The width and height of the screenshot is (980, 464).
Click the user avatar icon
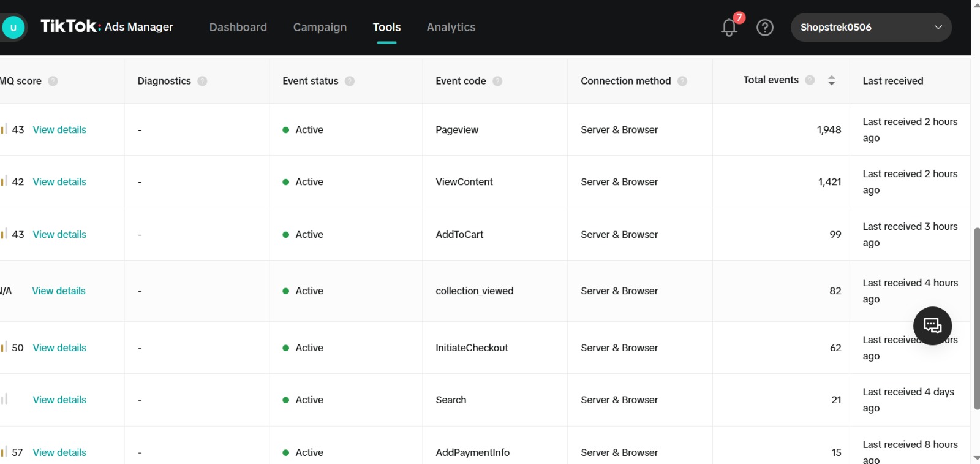coord(13,28)
